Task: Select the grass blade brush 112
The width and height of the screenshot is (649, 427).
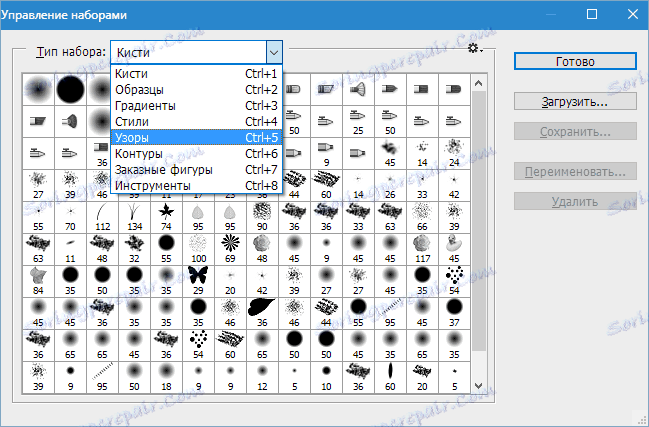Action: coord(102,218)
